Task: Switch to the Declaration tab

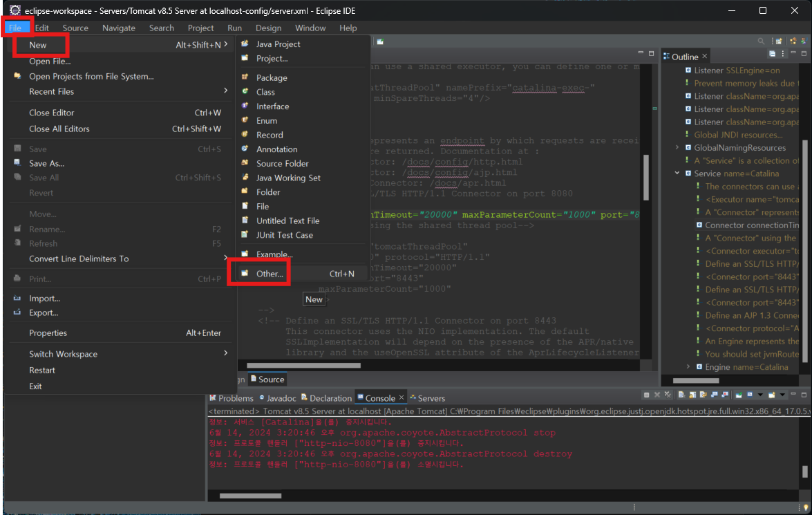Action: click(x=326, y=398)
